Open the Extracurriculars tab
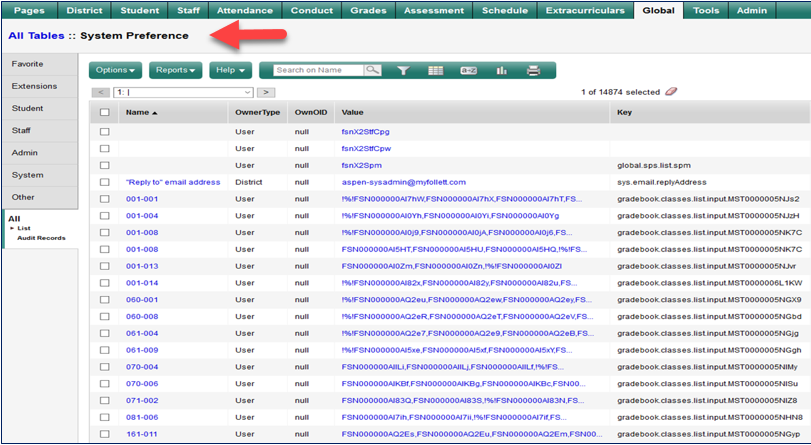This screenshot has width=811, height=445. point(585,10)
